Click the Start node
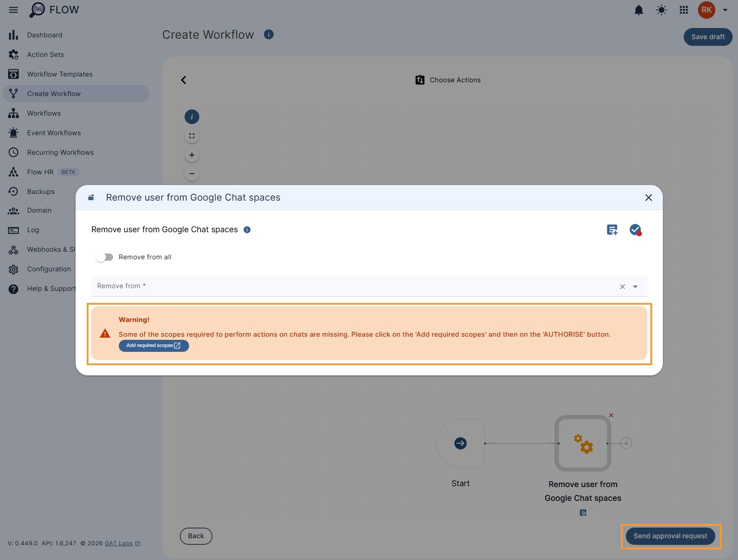Screen dimensions: 738x560 tap(460, 443)
